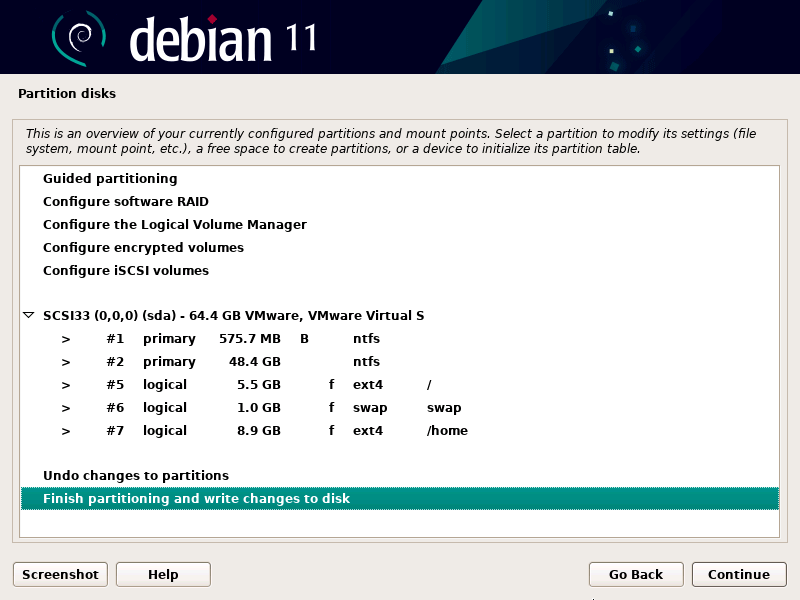
Task: Select partition #1 primary 575.7 MB ntfs
Action: 399,339
